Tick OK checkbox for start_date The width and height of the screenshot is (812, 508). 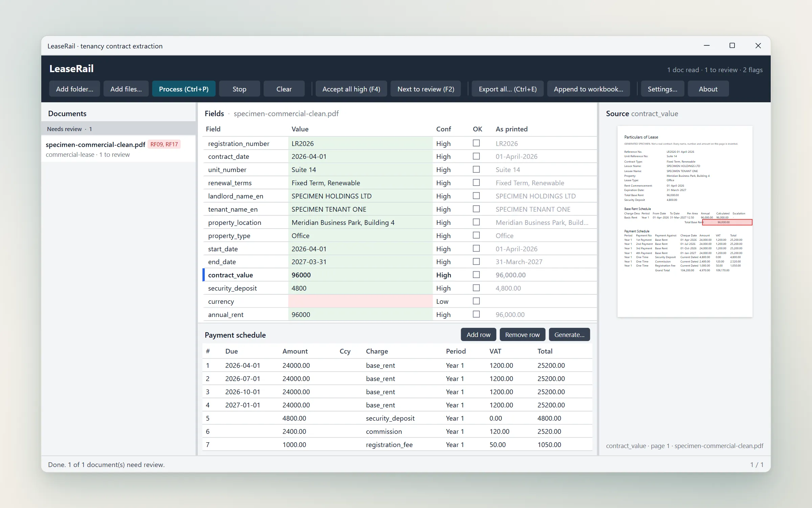click(476, 249)
